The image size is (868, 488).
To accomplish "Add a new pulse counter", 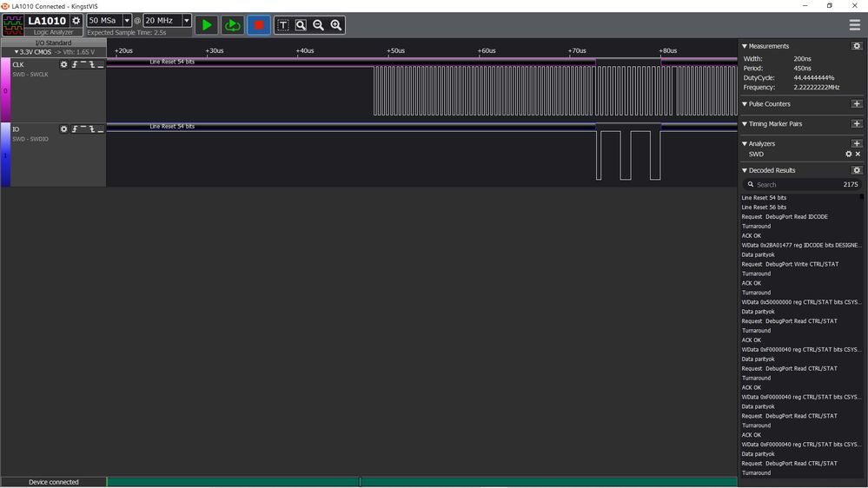I will point(857,104).
